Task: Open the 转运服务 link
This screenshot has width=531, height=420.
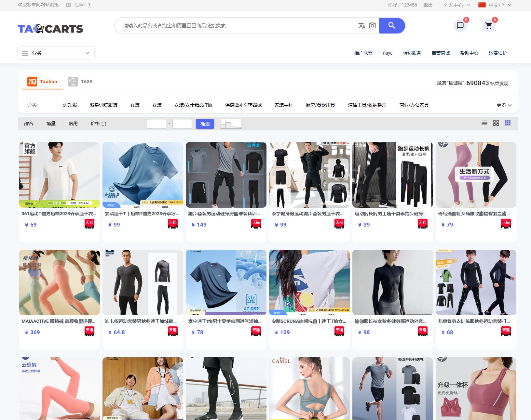Action: 412,53
